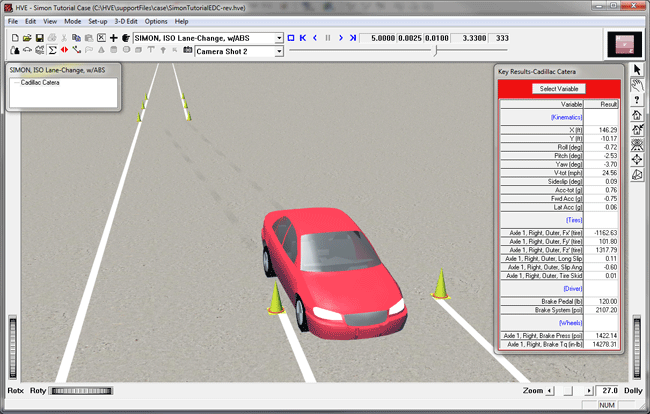Select Cadillac Catera in the vehicle list

click(x=40, y=83)
